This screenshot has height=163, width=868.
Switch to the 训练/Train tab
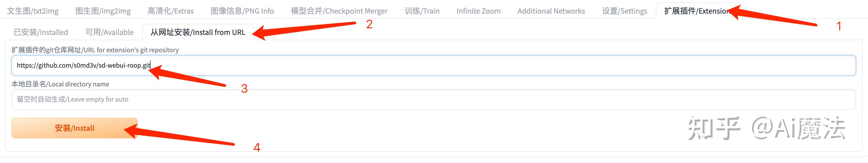click(x=422, y=11)
